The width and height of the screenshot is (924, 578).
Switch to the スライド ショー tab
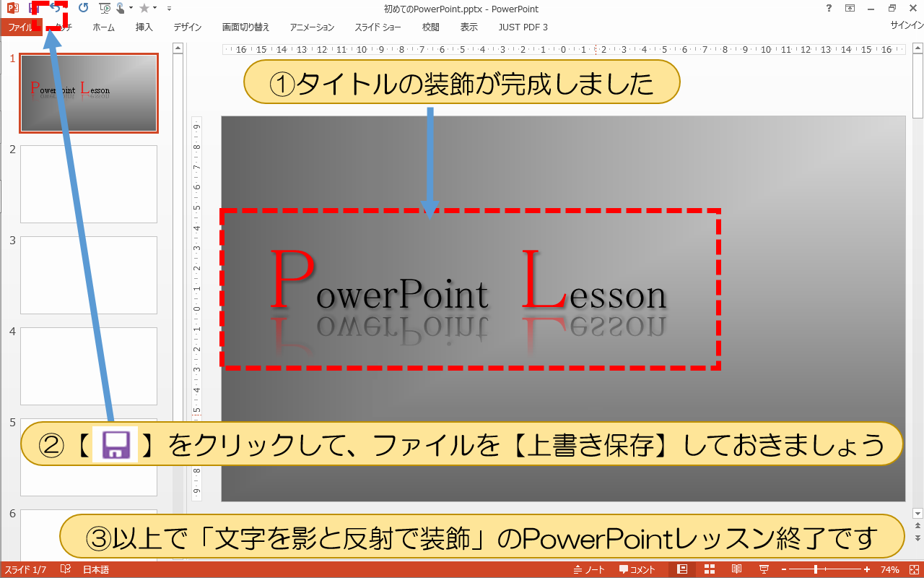378,27
